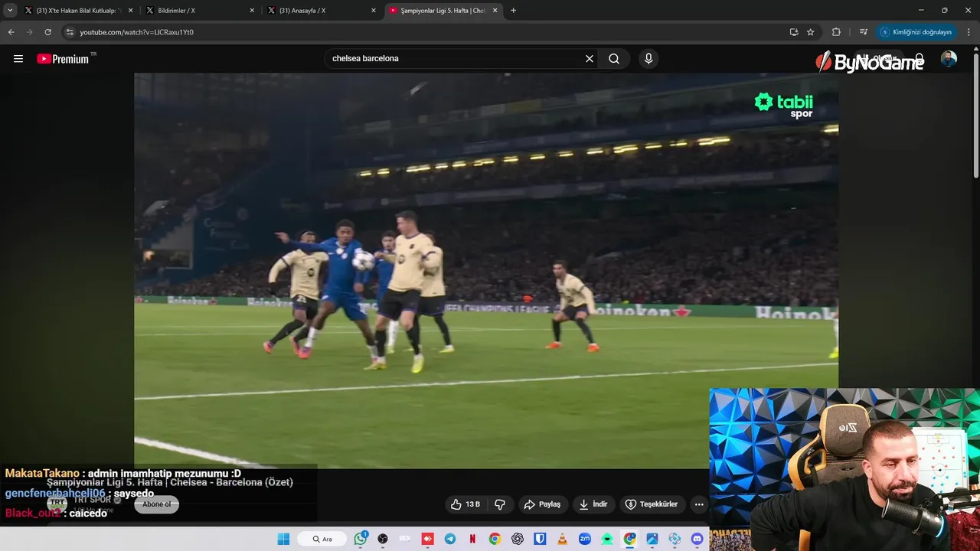Open Chrome three-dot main menu
Image resolution: width=980 pixels, height=551 pixels.
tap(969, 32)
